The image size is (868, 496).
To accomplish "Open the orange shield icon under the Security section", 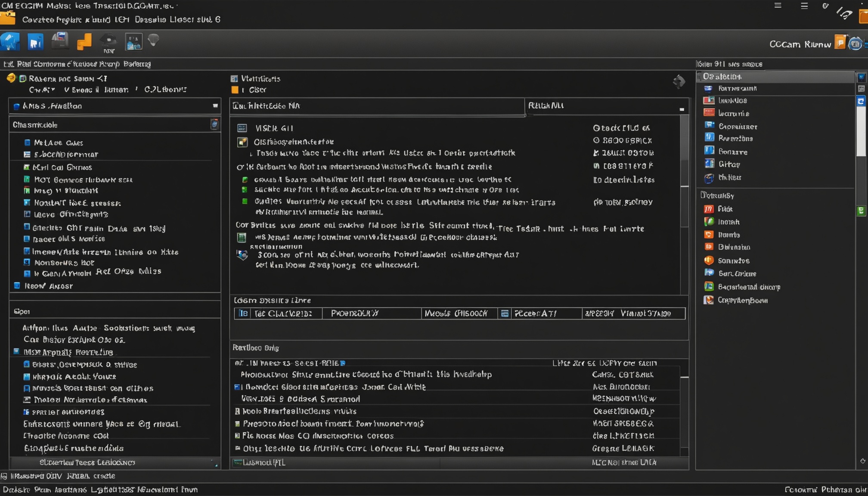I will click(708, 260).
